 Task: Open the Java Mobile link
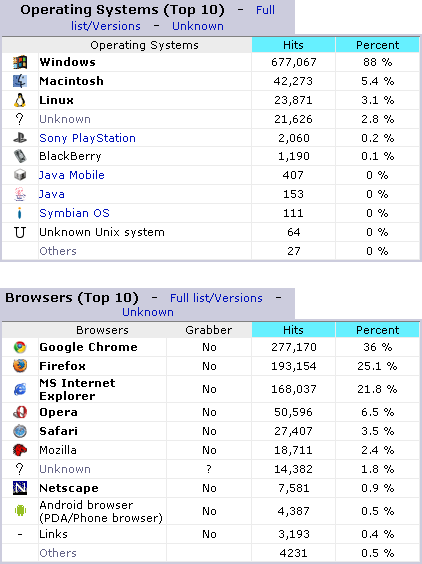pos(72,175)
